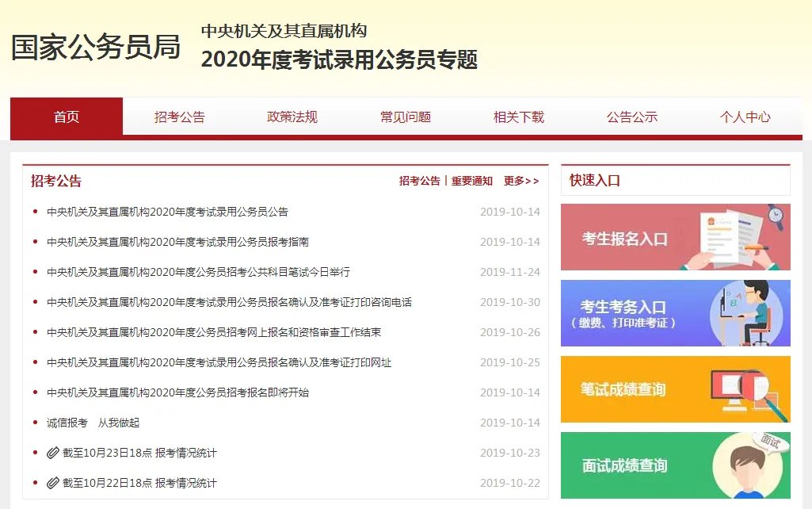Viewport: 812px width, 509px height.
Task: Open the 常见问题 tab
Action: 405,117
